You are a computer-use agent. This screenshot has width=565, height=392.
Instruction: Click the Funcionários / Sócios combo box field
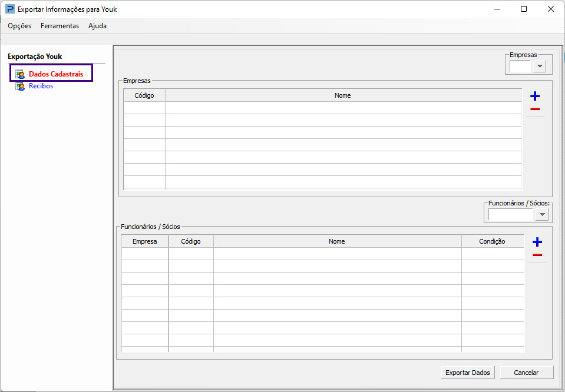tap(511, 214)
